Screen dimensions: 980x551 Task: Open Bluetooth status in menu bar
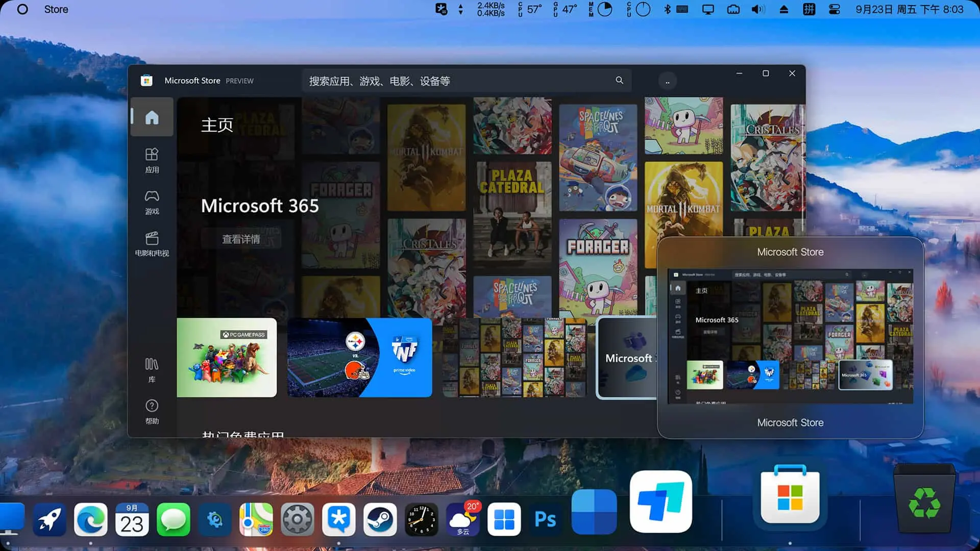click(667, 9)
